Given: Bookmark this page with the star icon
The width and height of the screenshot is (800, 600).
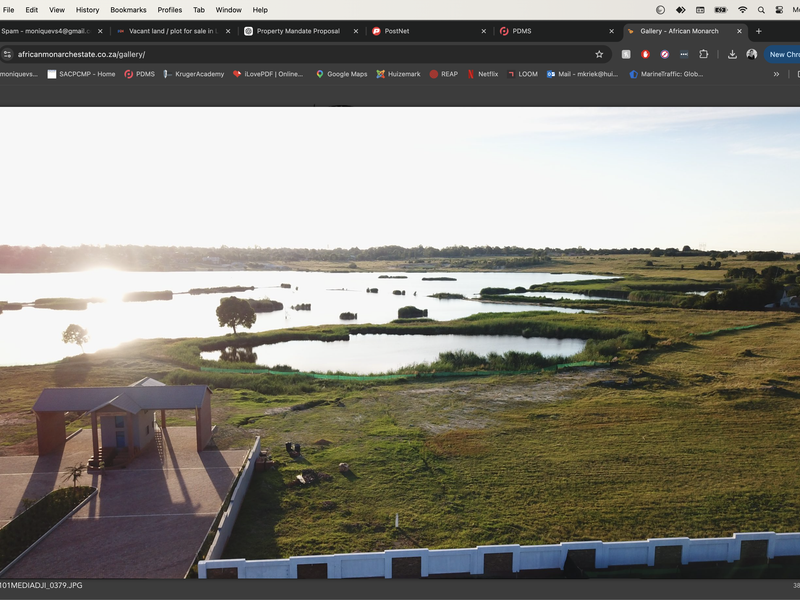Looking at the screenshot, I should [x=599, y=54].
